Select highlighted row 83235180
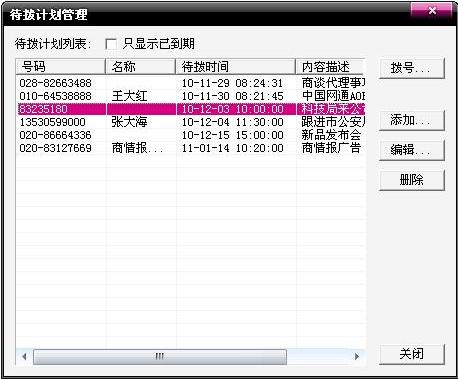 tap(191, 109)
